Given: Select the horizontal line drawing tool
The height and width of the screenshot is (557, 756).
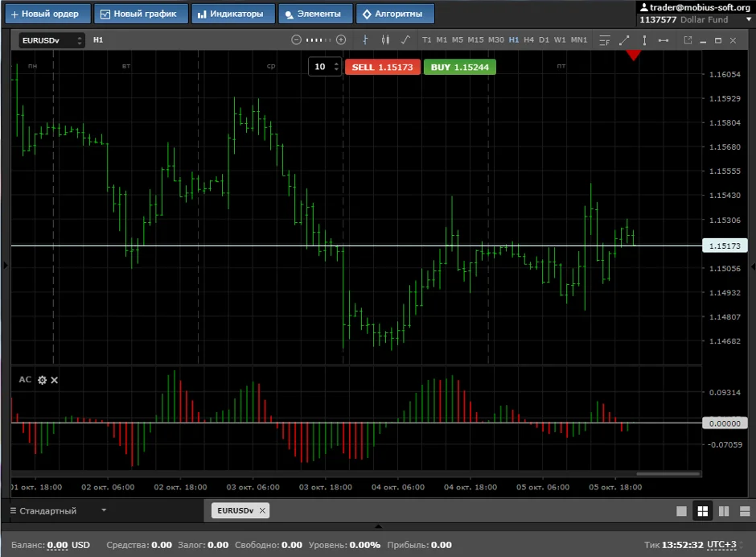Looking at the screenshot, I should coord(664,40).
